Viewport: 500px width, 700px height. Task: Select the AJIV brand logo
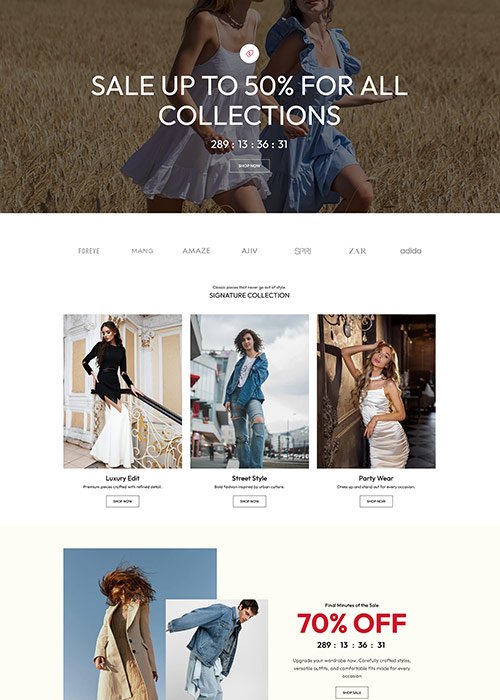pyautogui.click(x=250, y=251)
